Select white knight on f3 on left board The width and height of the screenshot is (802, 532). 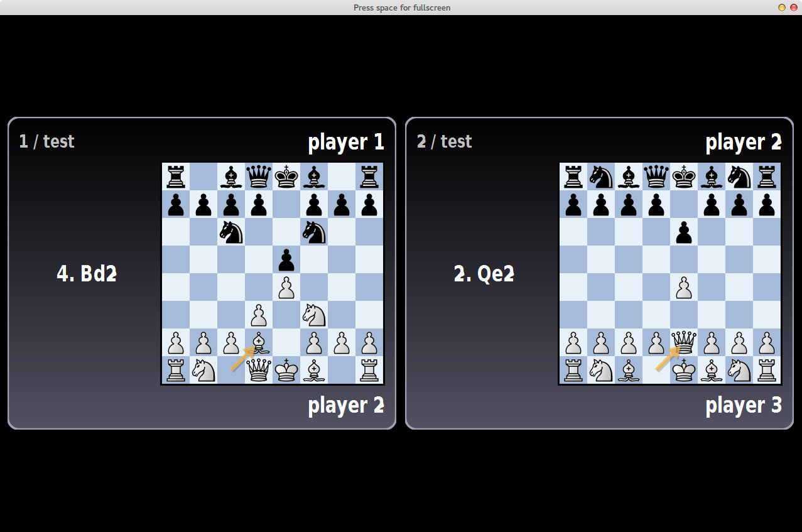click(x=313, y=315)
